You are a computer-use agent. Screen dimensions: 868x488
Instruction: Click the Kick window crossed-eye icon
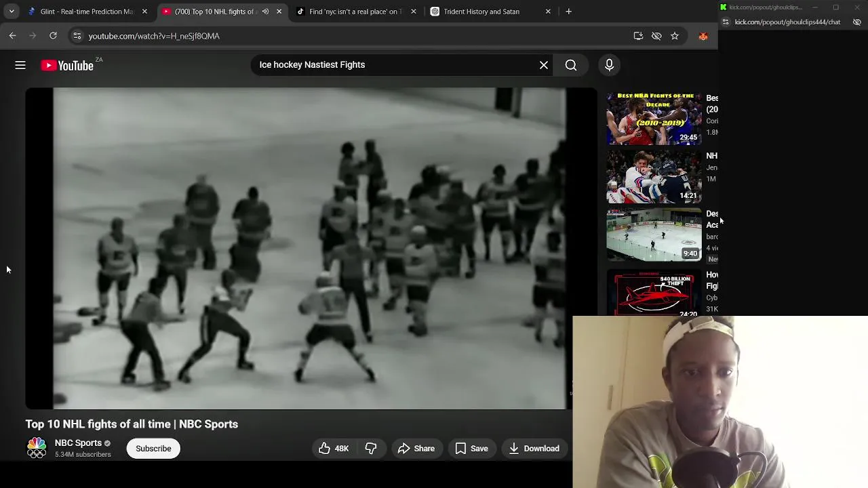(x=857, y=22)
